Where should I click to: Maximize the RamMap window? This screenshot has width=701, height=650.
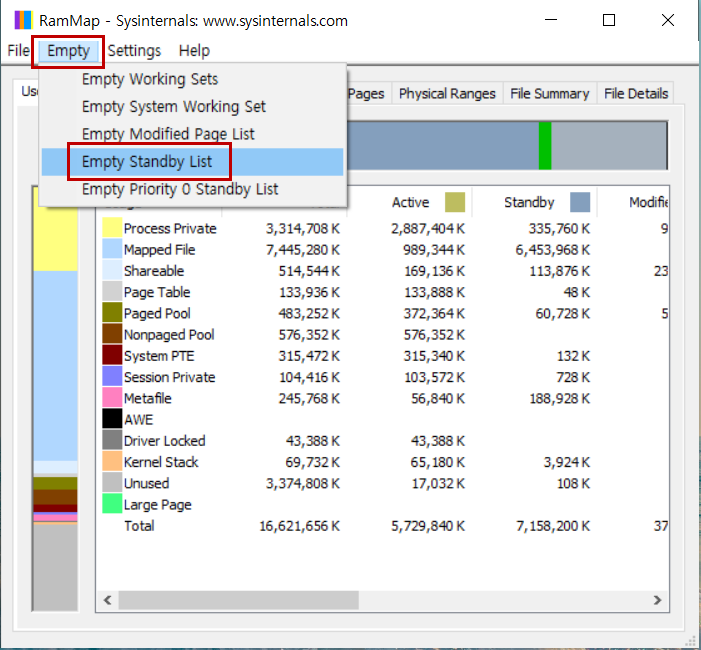point(609,20)
